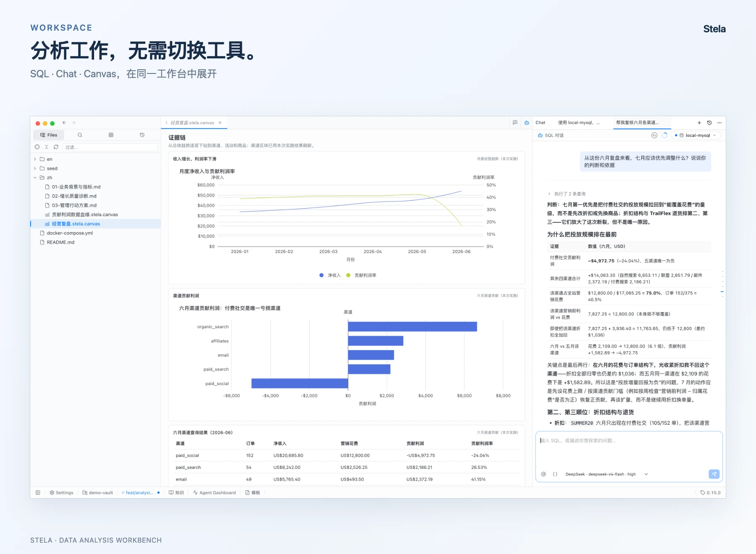Switch to the Files tab
Viewport: 756px width, 554px height.
tap(49, 135)
